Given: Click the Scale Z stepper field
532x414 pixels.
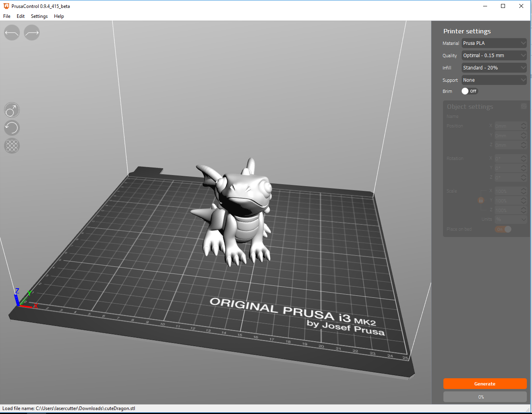Looking at the screenshot, I should 511,210.
